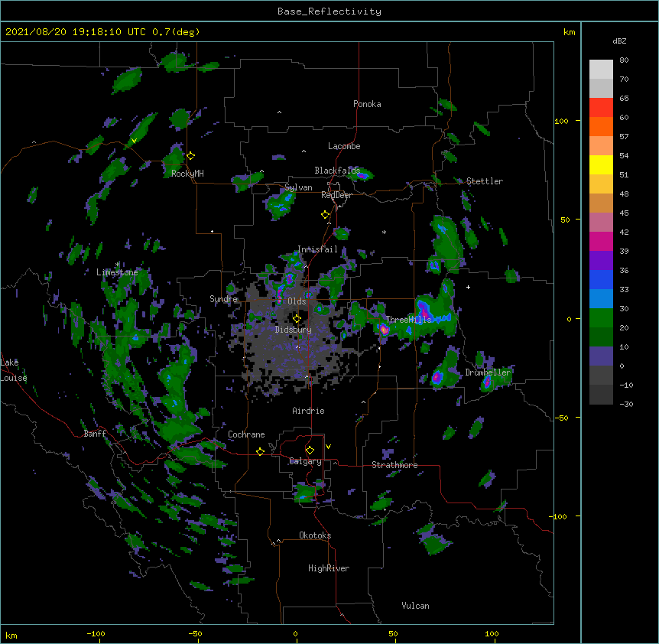Click the ThreeHills label
Image resolution: width=659 pixels, height=644 pixels.
click(x=408, y=320)
